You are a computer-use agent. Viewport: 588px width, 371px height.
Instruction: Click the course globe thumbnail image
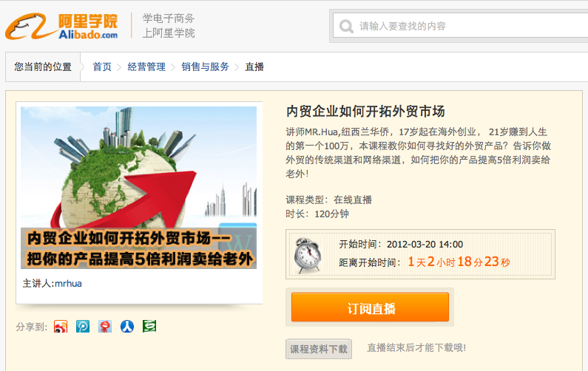click(139, 188)
